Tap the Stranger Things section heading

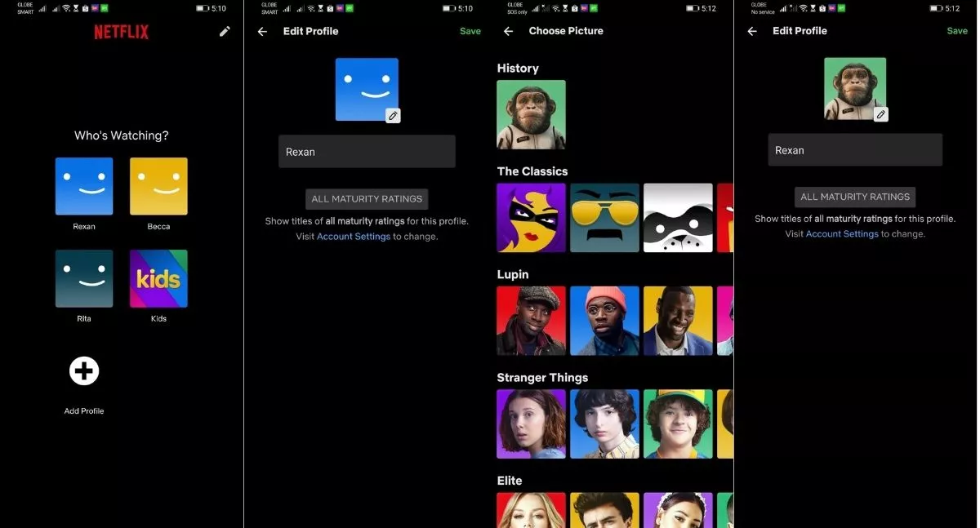coord(542,378)
